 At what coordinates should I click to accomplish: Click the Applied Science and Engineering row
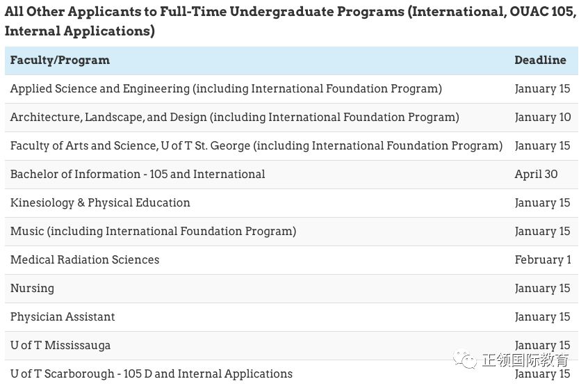point(291,89)
